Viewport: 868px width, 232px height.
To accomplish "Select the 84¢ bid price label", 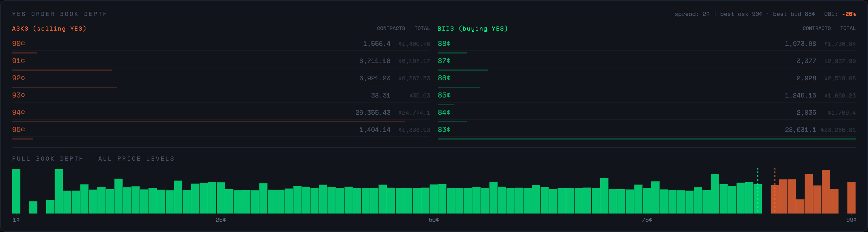I will (x=444, y=112).
